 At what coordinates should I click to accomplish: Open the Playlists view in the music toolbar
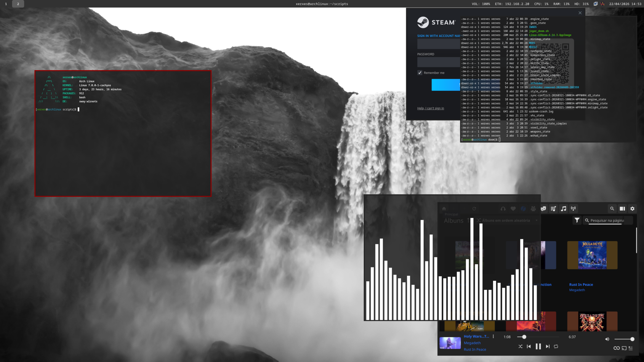553,209
